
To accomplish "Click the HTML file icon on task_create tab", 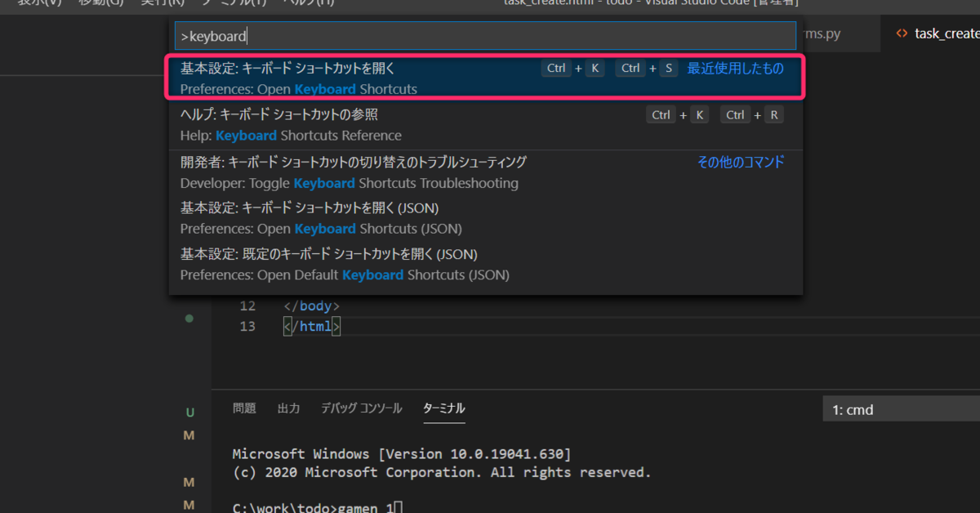I will click(902, 33).
